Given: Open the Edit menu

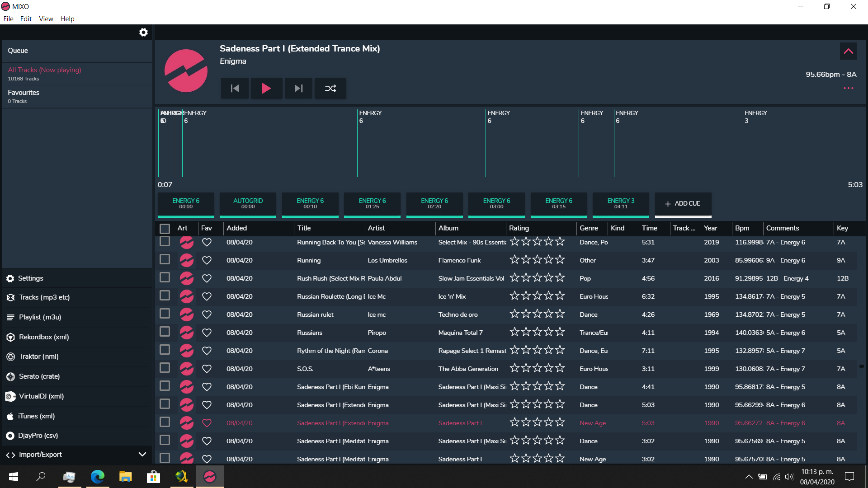Looking at the screenshot, I should (x=26, y=19).
